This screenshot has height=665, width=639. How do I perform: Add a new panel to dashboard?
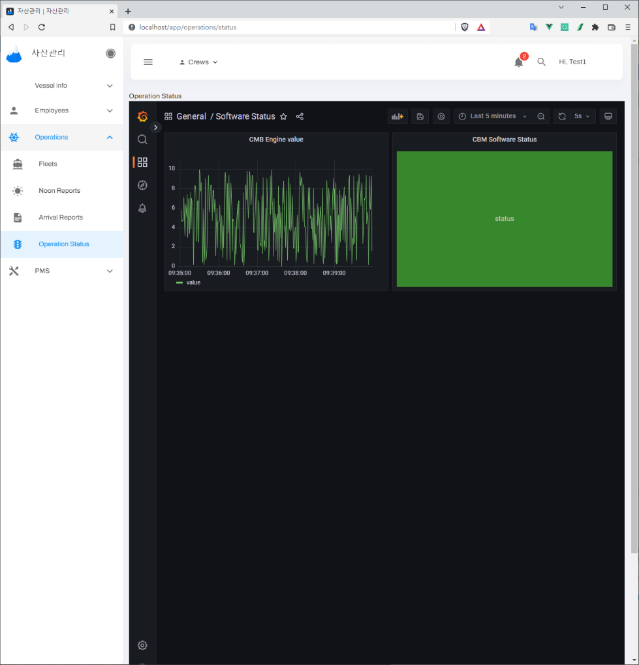pos(398,116)
